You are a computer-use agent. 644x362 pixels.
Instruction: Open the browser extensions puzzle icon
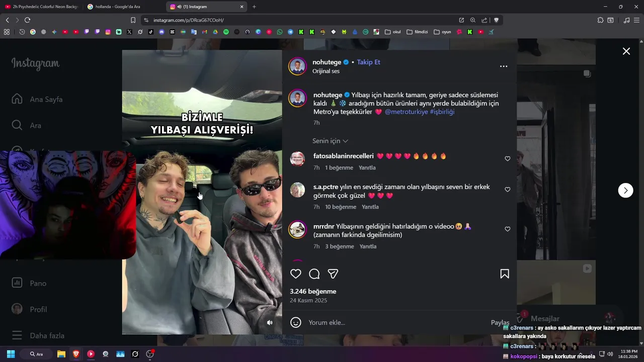pos(600,20)
